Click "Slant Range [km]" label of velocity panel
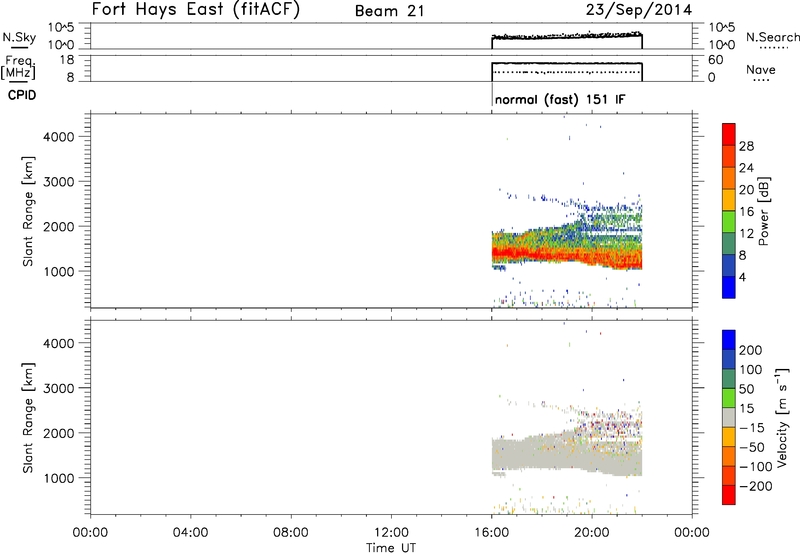 pyautogui.click(x=28, y=418)
